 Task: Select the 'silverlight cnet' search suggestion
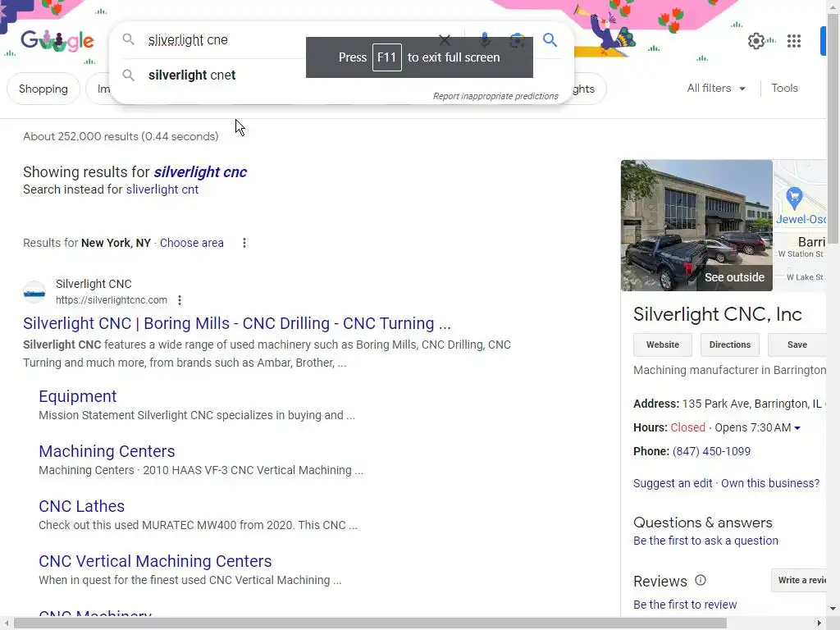[x=192, y=75]
